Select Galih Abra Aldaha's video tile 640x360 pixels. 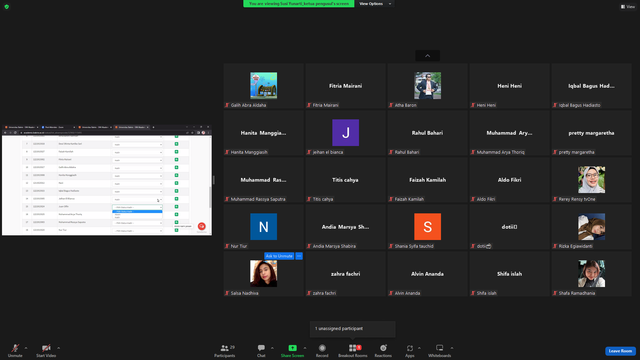pos(264,86)
